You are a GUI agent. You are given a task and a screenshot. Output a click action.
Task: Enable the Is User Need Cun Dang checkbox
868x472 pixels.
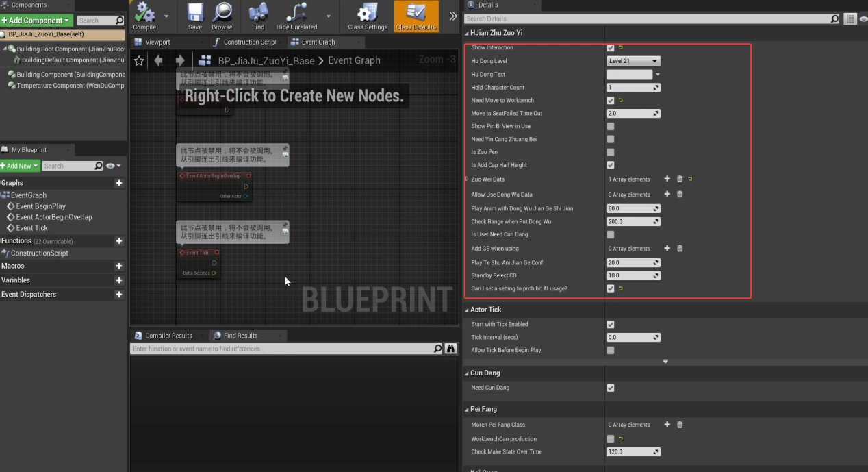[x=611, y=235]
